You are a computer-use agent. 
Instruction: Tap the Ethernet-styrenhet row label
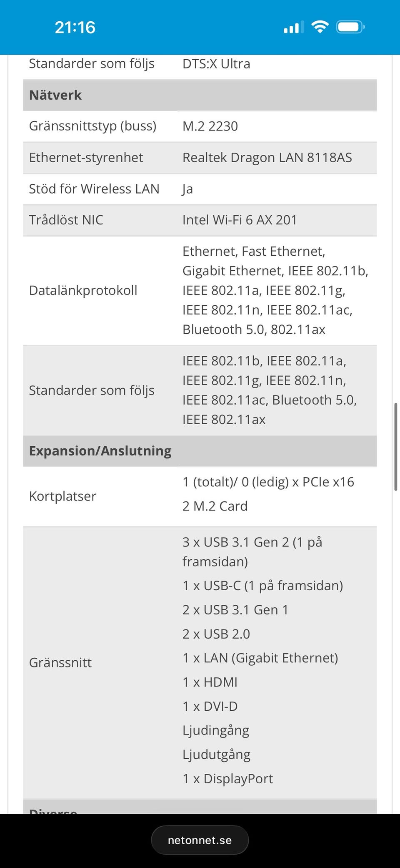[86, 158]
